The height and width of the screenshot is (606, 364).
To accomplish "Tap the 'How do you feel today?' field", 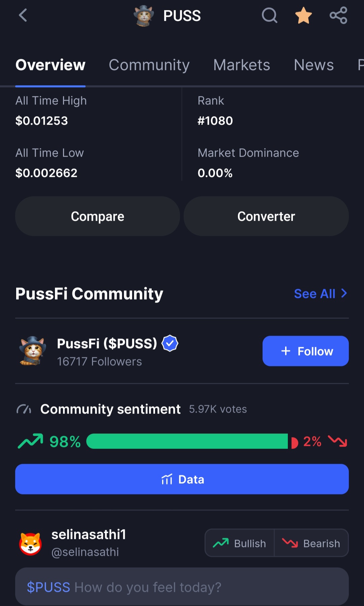I will click(182, 587).
